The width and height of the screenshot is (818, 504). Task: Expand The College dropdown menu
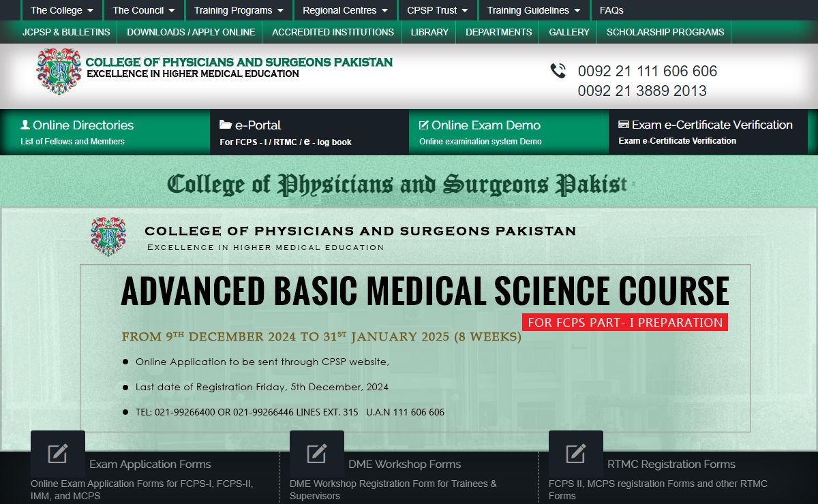62,10
